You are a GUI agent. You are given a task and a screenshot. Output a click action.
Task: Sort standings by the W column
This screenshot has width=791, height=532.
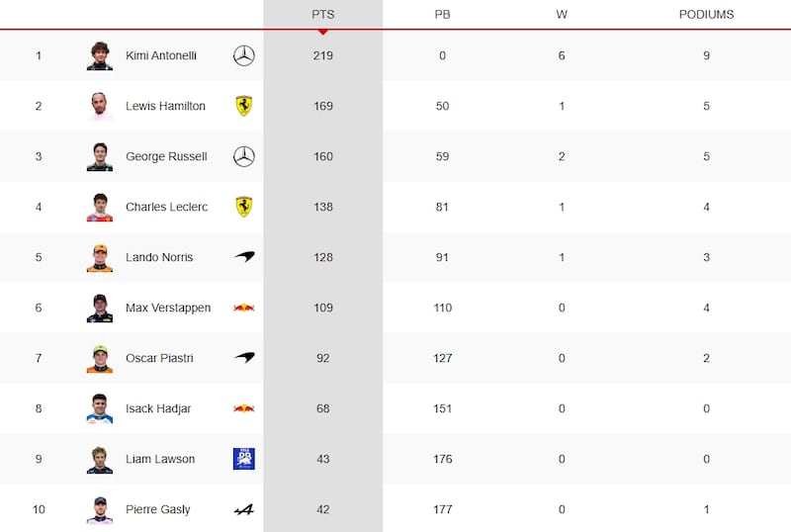coord(562,15)
